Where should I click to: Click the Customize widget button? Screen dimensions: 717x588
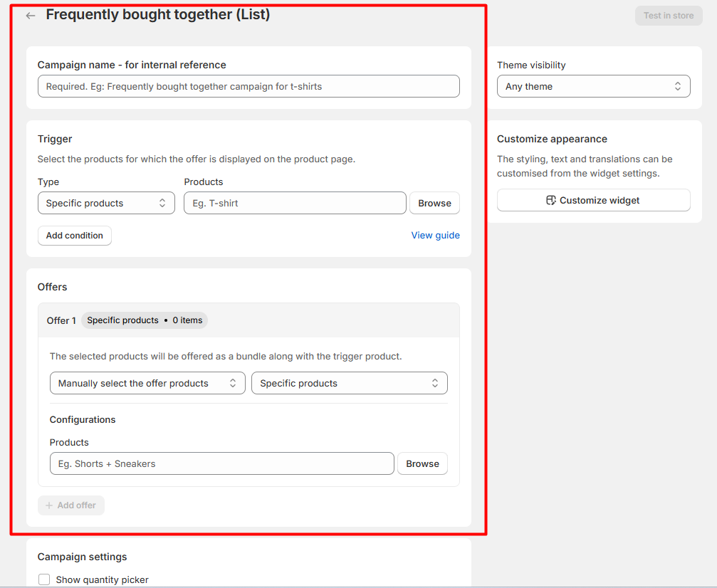point(594,200)
